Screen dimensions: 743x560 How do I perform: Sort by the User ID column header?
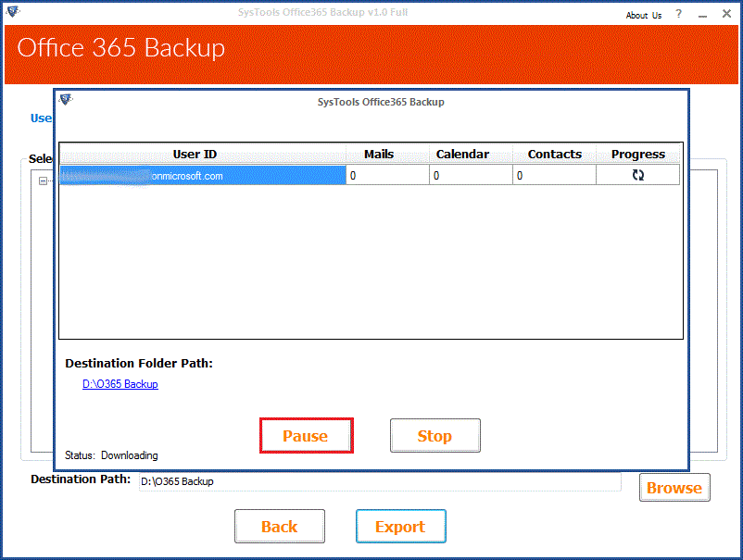(x=203, y=154)
